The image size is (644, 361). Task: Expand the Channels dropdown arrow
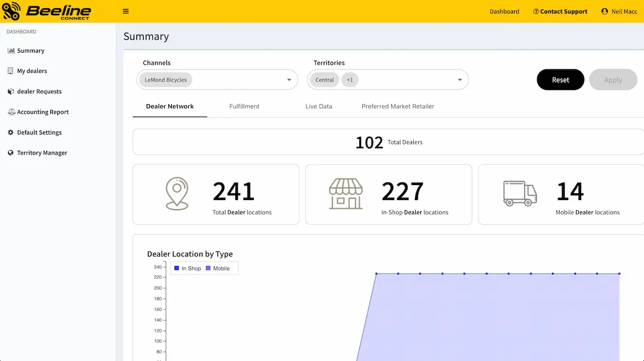[290, 80]
